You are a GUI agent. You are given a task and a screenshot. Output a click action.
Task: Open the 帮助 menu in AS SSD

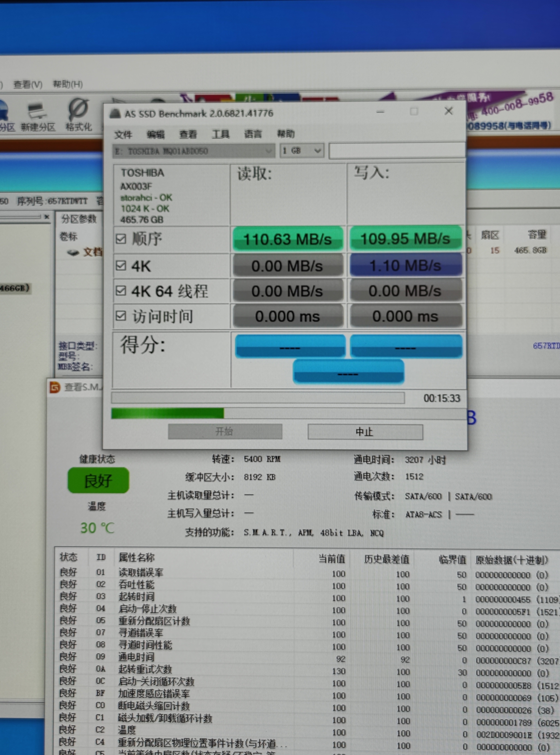point(286,134)
